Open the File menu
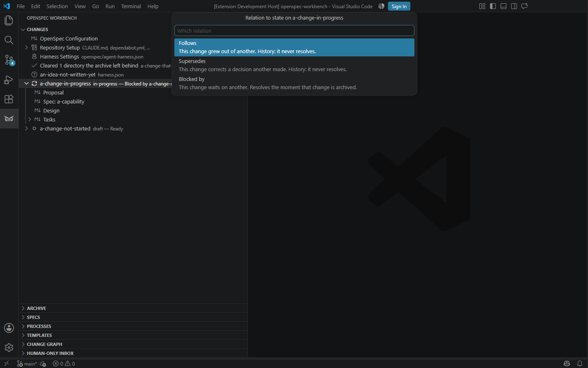The height and width of the screenshot is (368, 588). click(x=21, y=6)
